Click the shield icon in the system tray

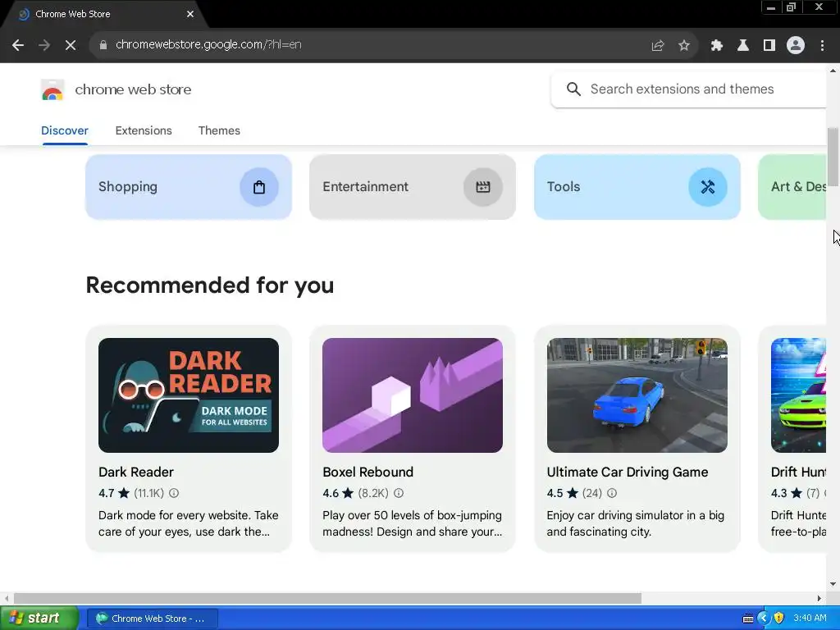[x=779, y=618]
